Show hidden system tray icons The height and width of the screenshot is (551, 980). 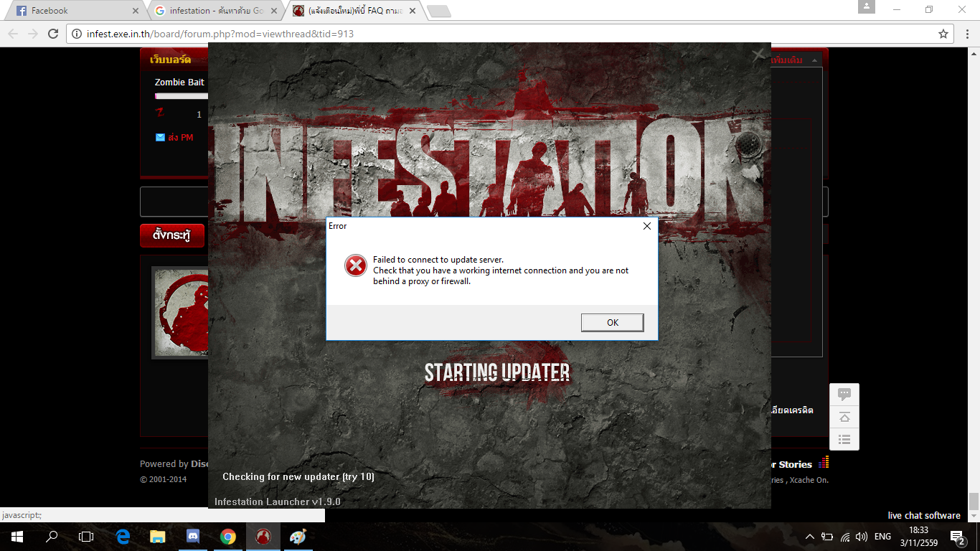coord(810,536)
